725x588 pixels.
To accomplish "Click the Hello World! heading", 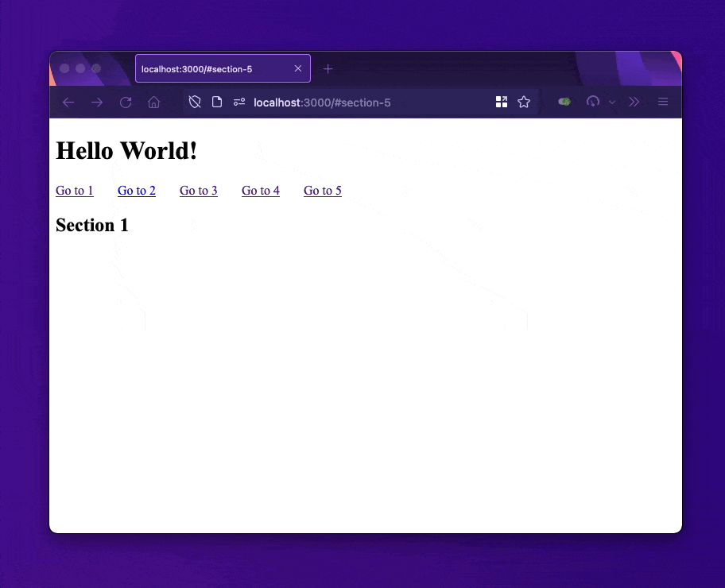I will [x=126, y=151].
